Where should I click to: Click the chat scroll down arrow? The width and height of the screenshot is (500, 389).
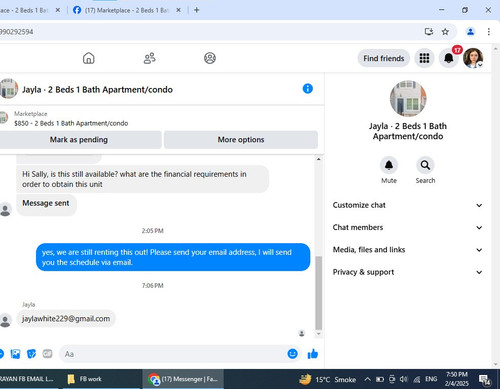[319, 333]
